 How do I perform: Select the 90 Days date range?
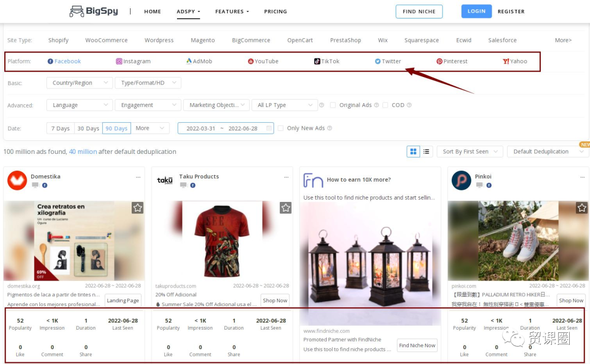(x=117, y=128)
